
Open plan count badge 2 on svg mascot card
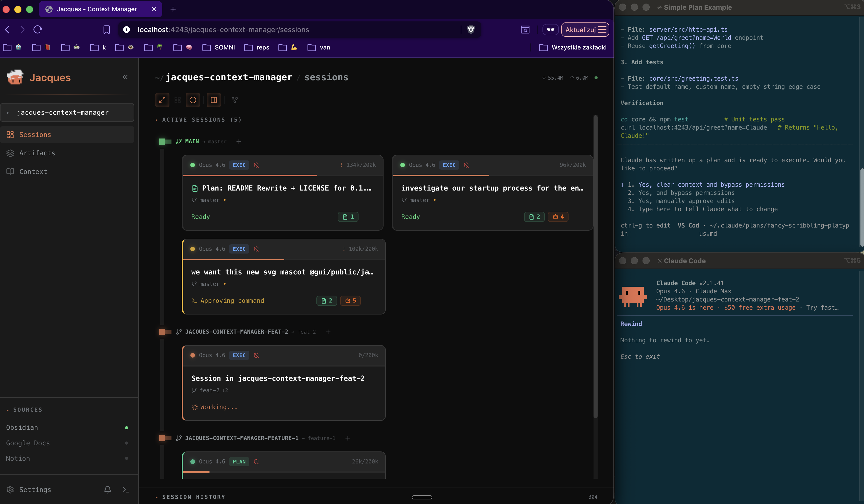point(326,301)
